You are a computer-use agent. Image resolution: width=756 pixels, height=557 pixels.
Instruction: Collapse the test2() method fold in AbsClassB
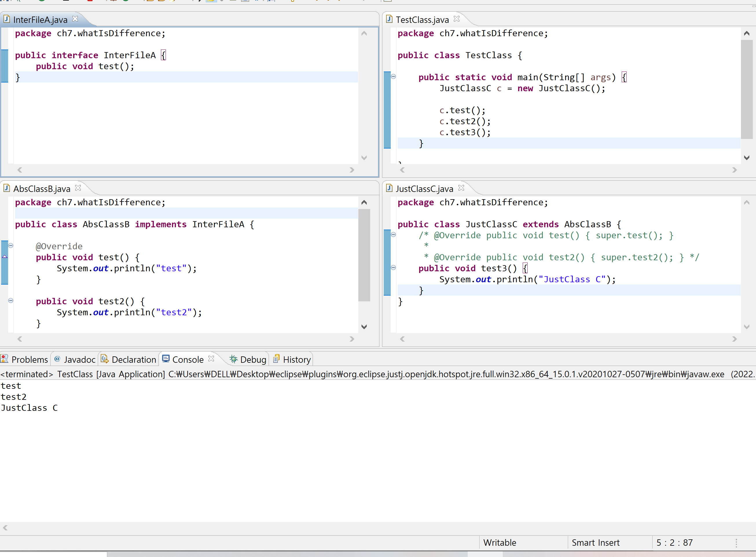[x=11, y=301]
